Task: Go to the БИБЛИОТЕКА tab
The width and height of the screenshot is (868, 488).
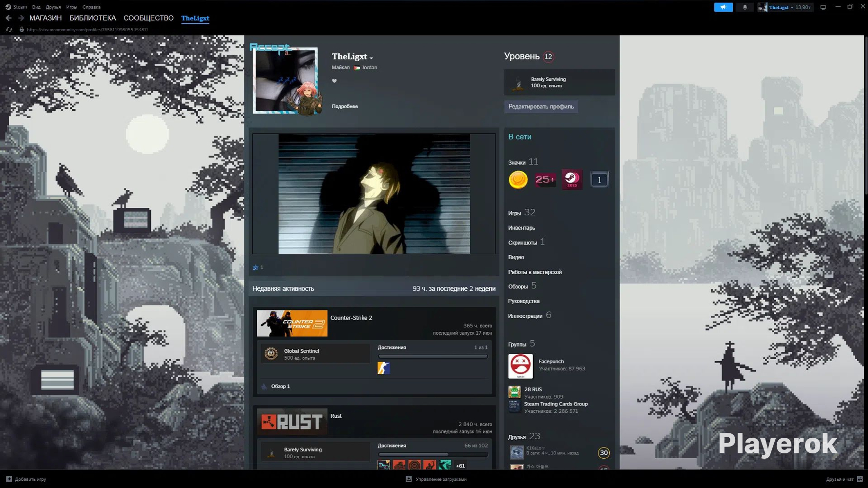Action: pyautogui.click(x=93, y=18)
